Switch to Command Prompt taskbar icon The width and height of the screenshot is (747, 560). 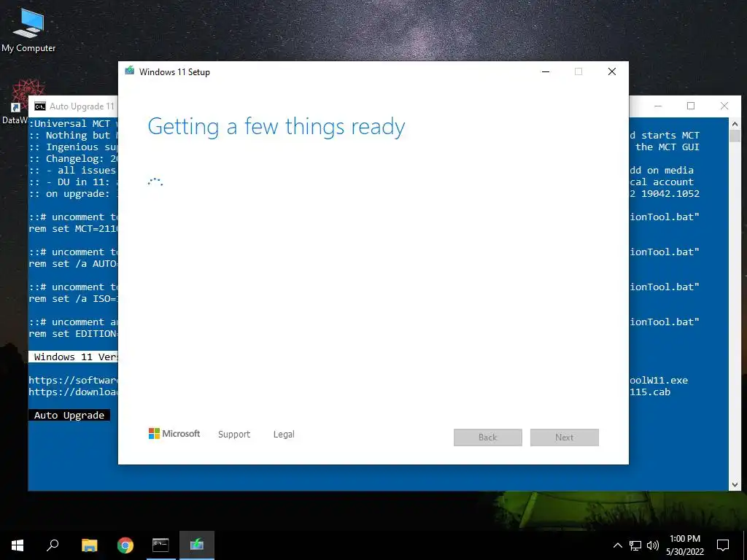(x=160, y=545)
